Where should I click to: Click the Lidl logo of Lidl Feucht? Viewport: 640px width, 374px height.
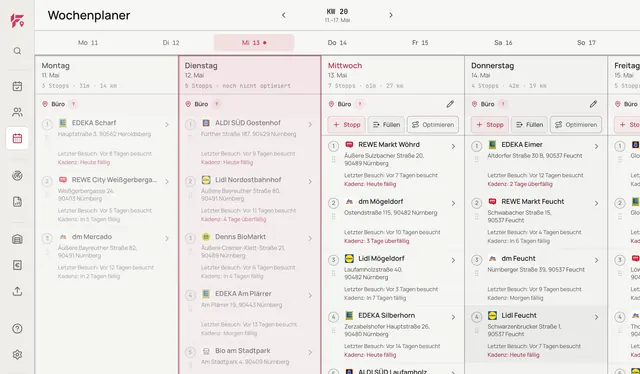492,316
